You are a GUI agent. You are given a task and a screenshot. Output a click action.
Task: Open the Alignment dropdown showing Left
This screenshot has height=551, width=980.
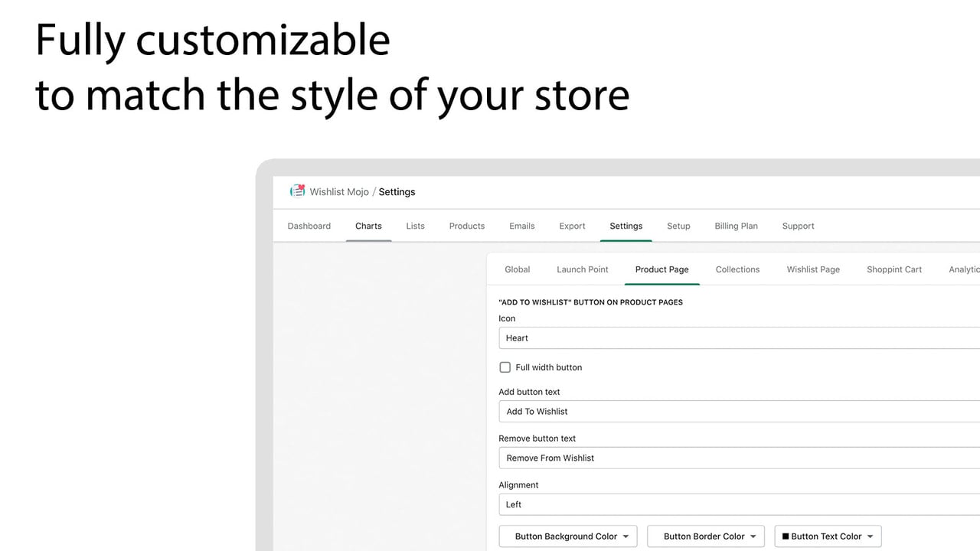739,505
